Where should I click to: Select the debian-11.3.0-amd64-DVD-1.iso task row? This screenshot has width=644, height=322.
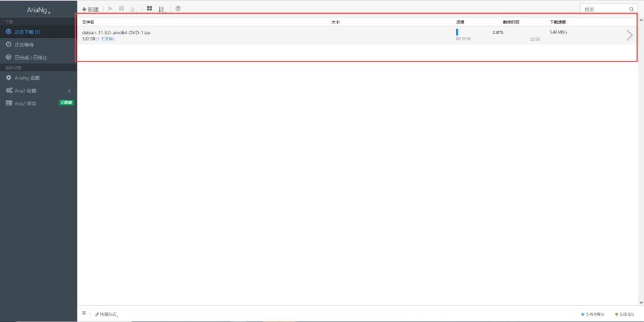[x=248, y=35]
